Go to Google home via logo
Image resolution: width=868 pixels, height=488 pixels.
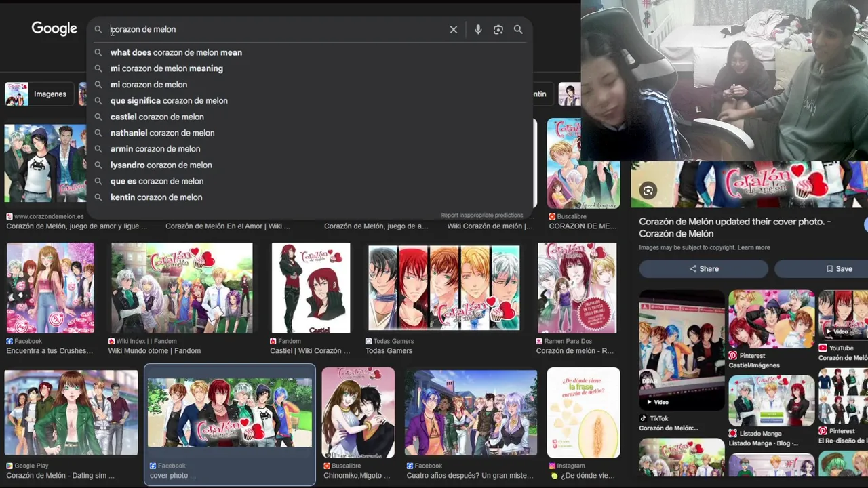click(54, 29)
